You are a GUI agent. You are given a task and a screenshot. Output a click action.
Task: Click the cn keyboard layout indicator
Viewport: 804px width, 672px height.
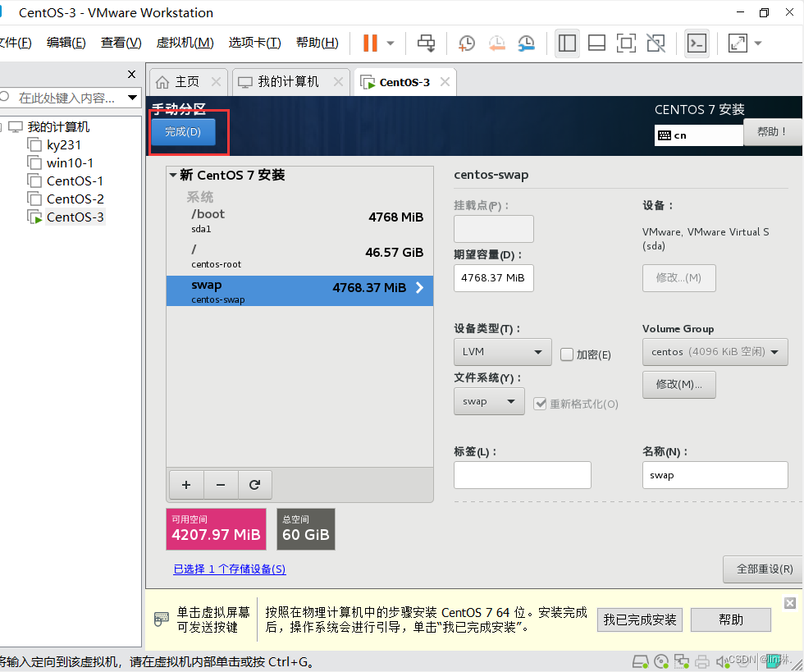tap(698, 135)
